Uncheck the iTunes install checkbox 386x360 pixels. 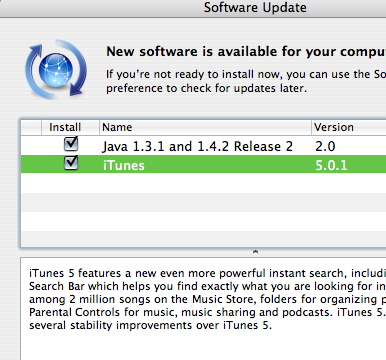point(71,163)
